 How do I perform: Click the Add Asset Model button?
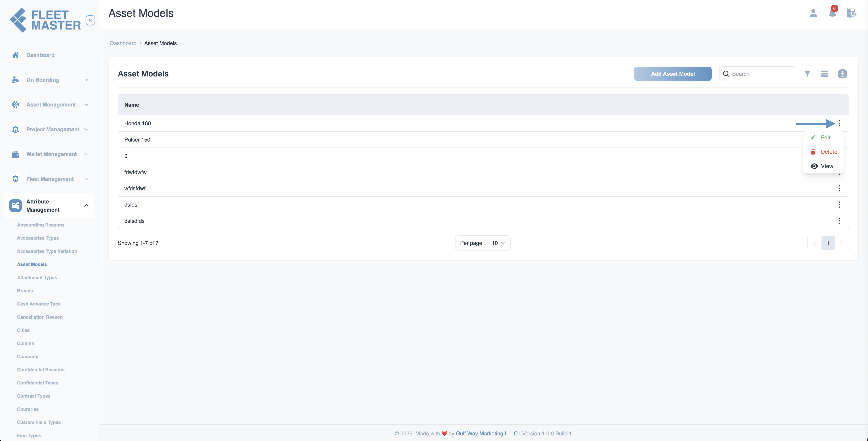coord(673,74)
